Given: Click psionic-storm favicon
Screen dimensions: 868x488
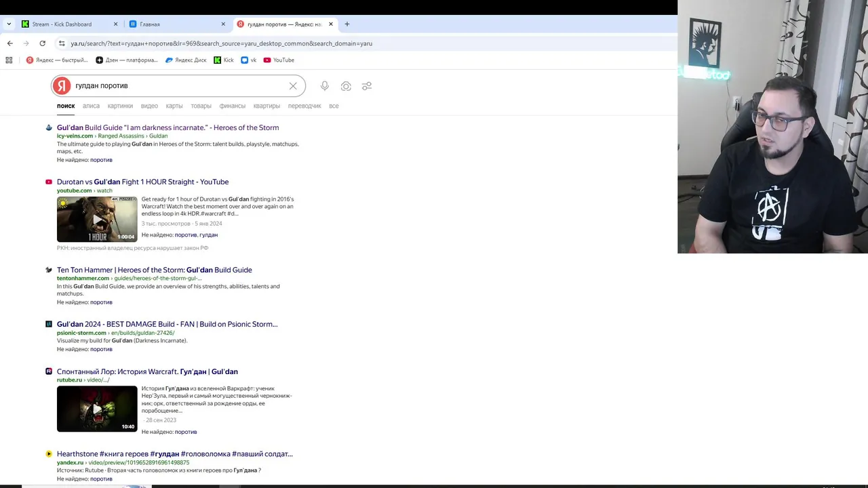Looking at the screenshot, I should tap(49, 324).
